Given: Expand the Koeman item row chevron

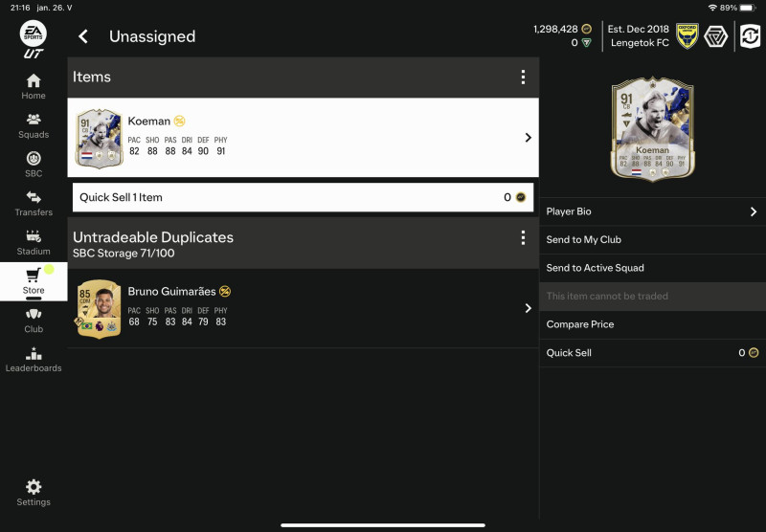Looking at the screenshot, I should (528, 138).
